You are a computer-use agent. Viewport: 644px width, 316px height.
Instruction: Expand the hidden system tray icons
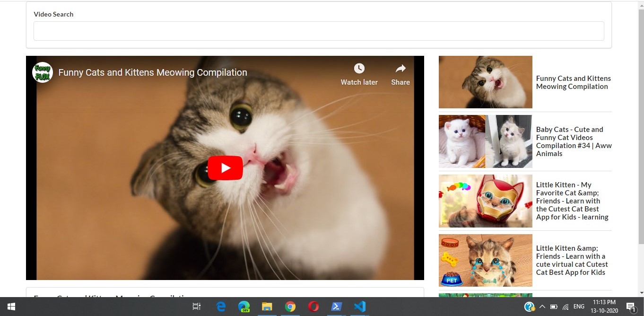pos(542,307)
